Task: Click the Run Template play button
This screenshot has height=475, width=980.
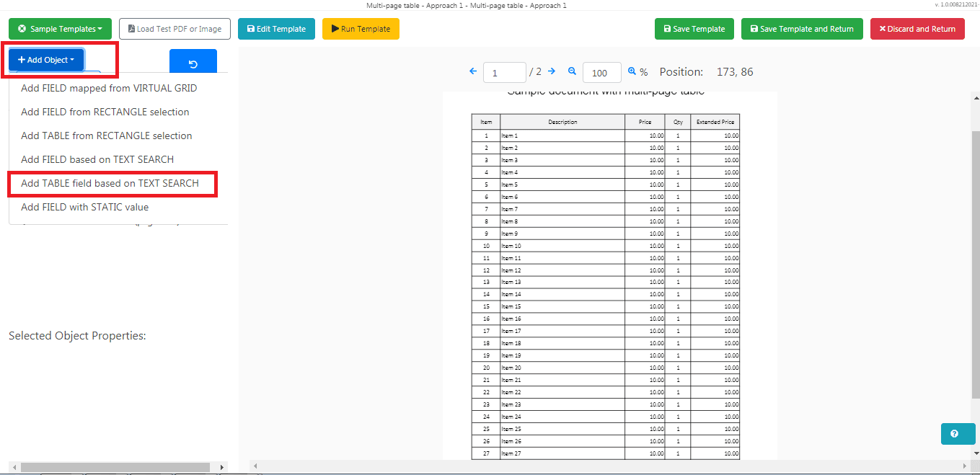Action: click(x=361, y=29)
